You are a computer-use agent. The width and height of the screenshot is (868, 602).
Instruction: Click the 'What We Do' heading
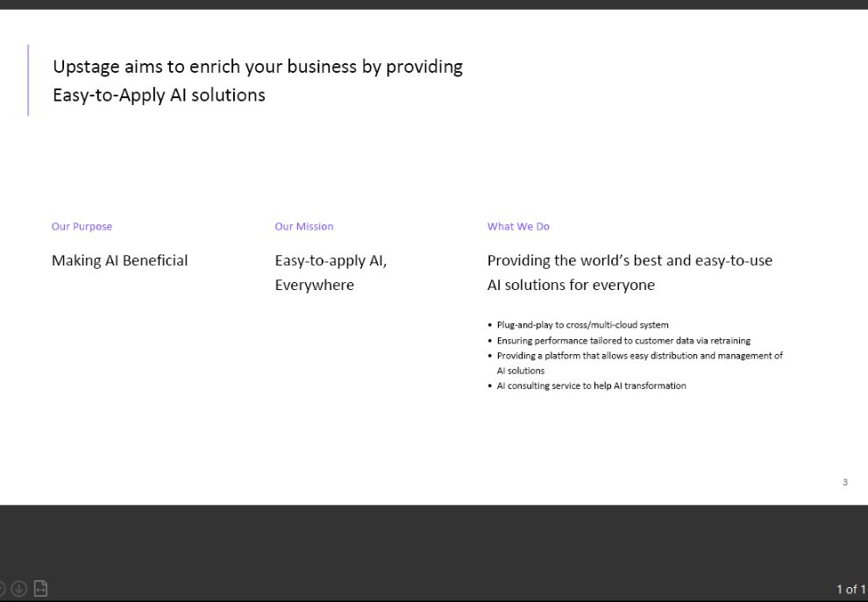[x=518, y=226]
